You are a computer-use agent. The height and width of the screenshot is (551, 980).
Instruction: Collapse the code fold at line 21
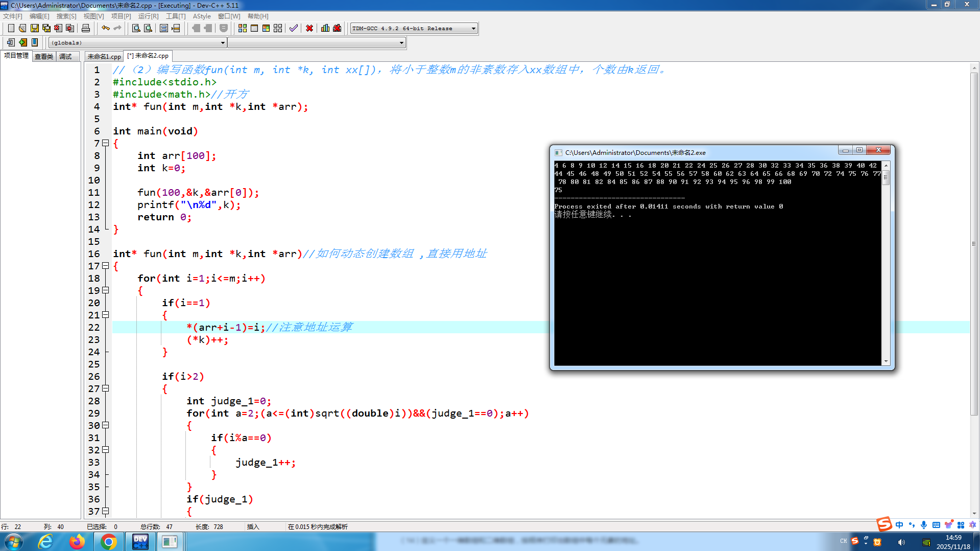click(x=106, y=315)
